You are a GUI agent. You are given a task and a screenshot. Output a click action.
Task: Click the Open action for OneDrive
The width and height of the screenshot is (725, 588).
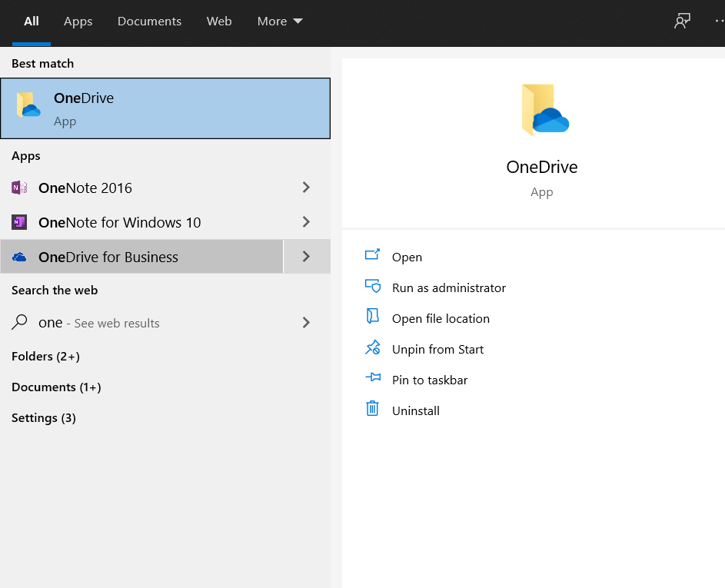pos(407,257)
